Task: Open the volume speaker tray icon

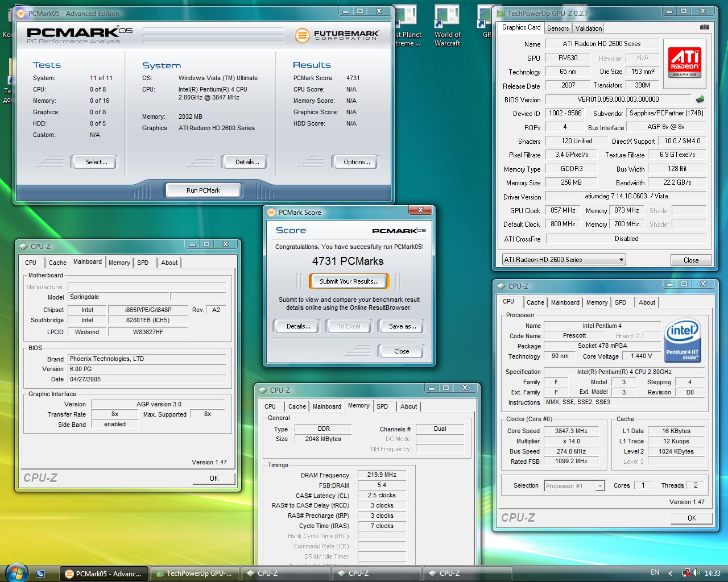Action: pos(696,573)
